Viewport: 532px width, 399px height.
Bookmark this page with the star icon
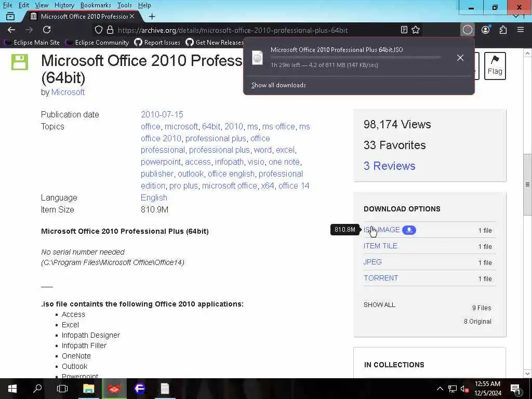pos(416,30)
